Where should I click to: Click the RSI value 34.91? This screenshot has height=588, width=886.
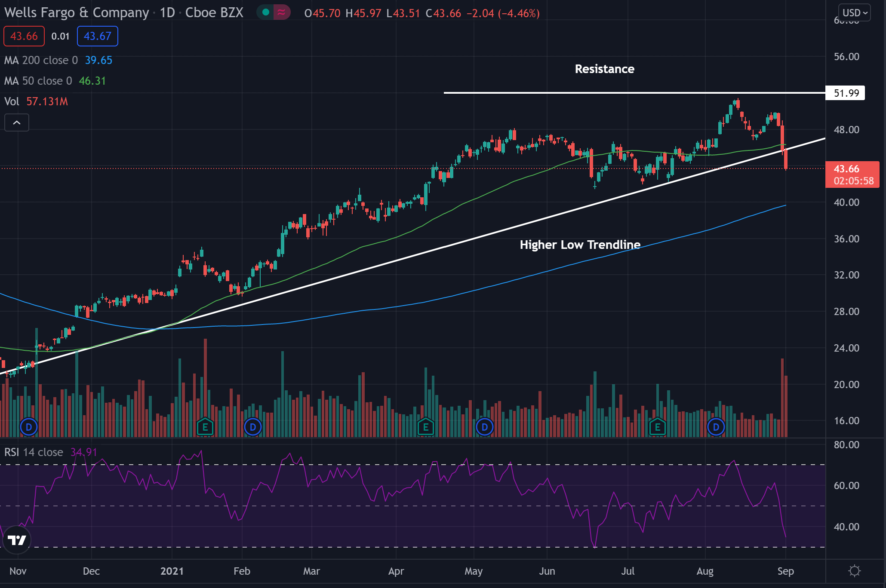pyautogui.click(x=84, y=452)
